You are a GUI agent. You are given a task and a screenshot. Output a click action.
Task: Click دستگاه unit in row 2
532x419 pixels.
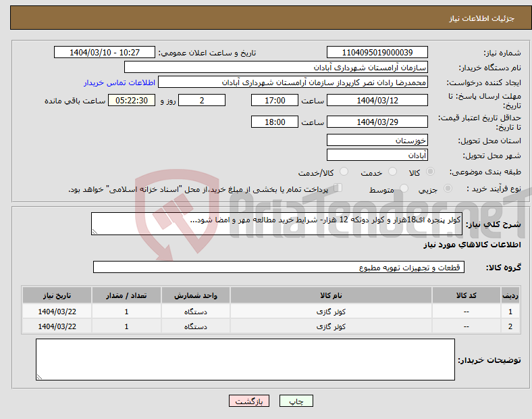(196, 326)
